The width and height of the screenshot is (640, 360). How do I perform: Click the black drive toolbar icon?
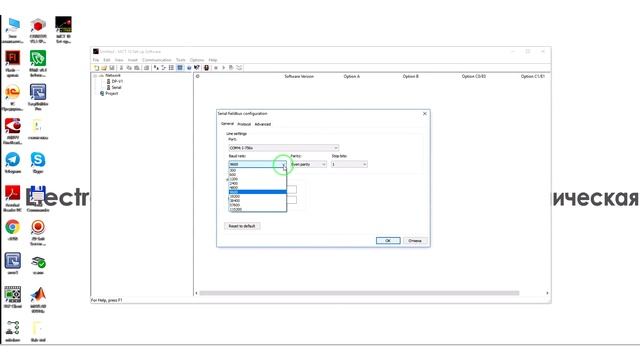click(x=207, y=68)
